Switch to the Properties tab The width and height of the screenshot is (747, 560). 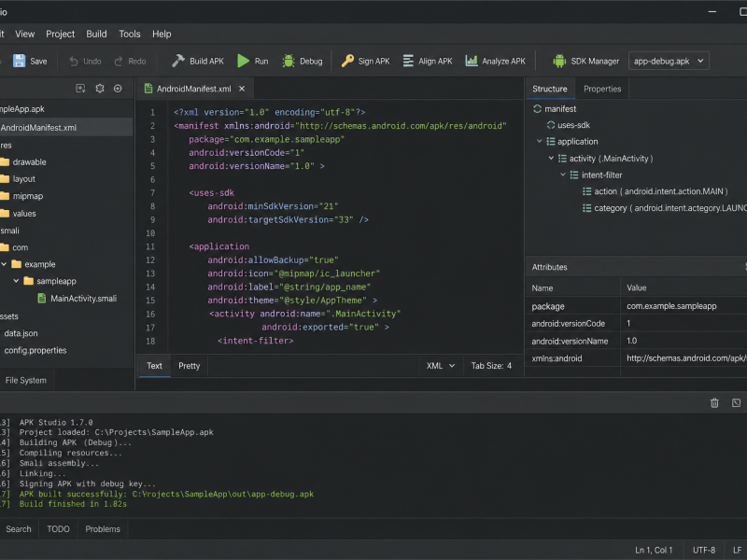pos(602,89)
